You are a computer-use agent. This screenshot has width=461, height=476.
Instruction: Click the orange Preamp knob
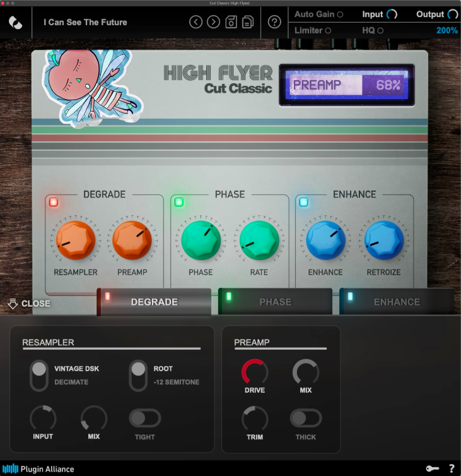tap(132, 240)
